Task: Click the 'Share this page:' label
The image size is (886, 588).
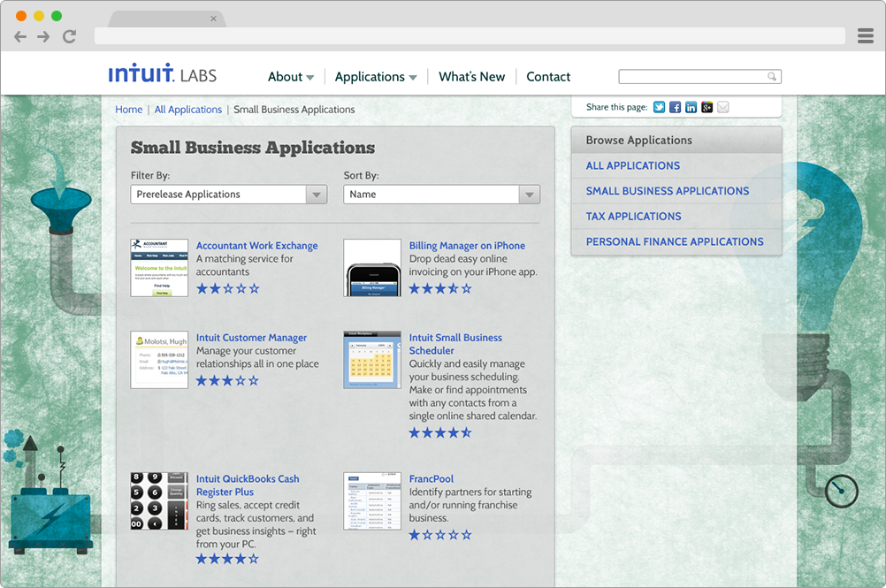Action: coord(616,107)
